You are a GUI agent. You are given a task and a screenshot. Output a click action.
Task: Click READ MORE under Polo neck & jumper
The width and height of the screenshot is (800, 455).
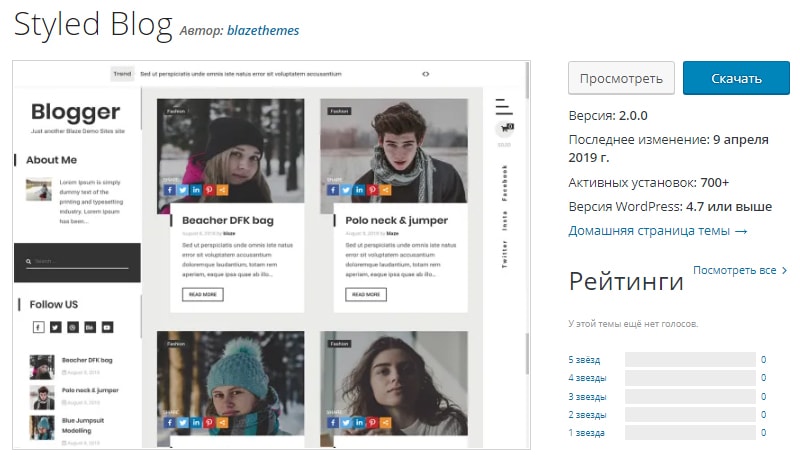[366, 294]
